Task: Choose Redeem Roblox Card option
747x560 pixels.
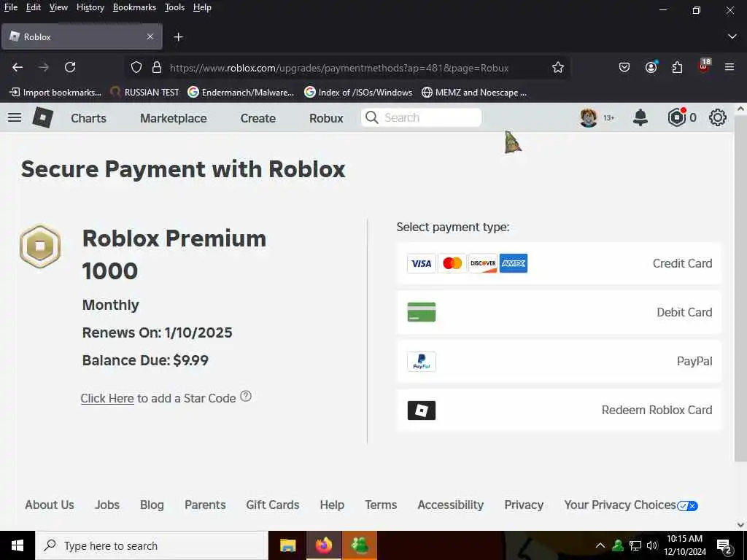Action: coord(559,411)
